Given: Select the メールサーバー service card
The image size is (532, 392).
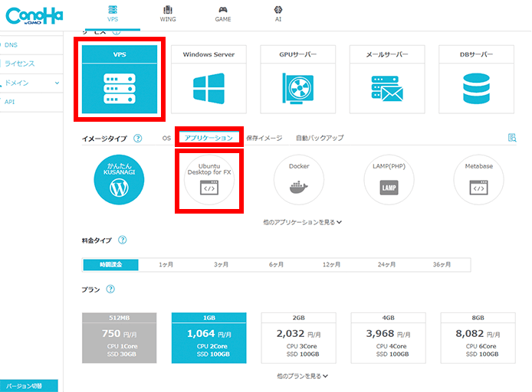Looking at the screenshot, I should (387, 79).
